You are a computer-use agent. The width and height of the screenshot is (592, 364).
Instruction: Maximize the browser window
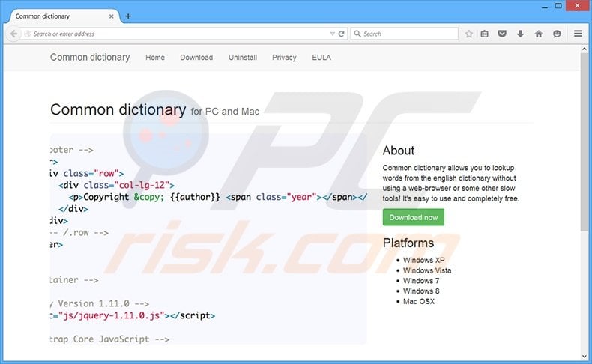click(558, 5)
